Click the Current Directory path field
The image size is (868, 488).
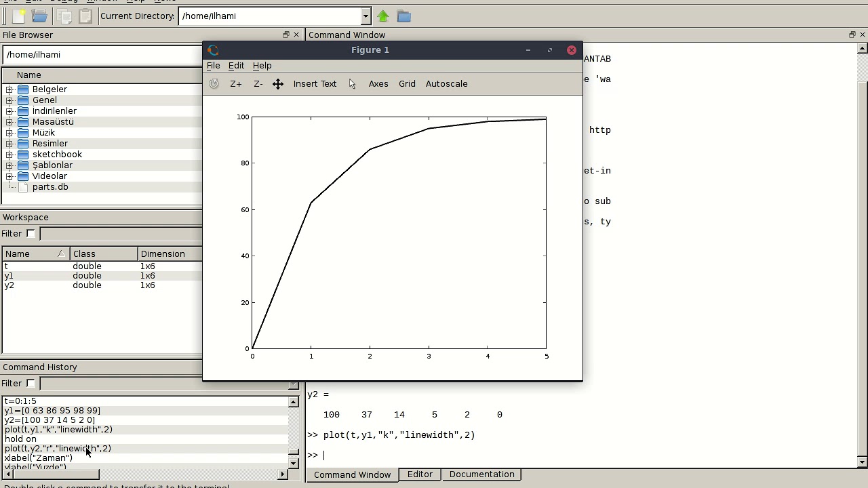pos(270,16)
